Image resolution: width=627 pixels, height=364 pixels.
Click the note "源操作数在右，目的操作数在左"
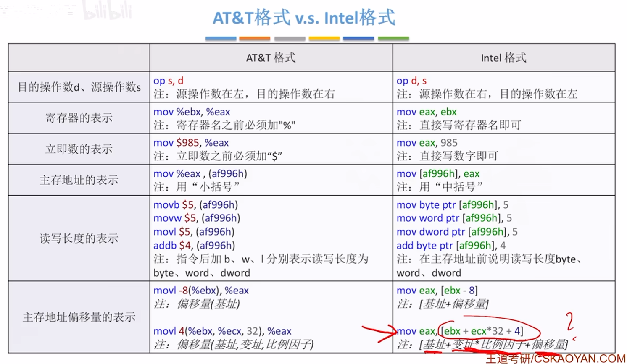(498, 94)
